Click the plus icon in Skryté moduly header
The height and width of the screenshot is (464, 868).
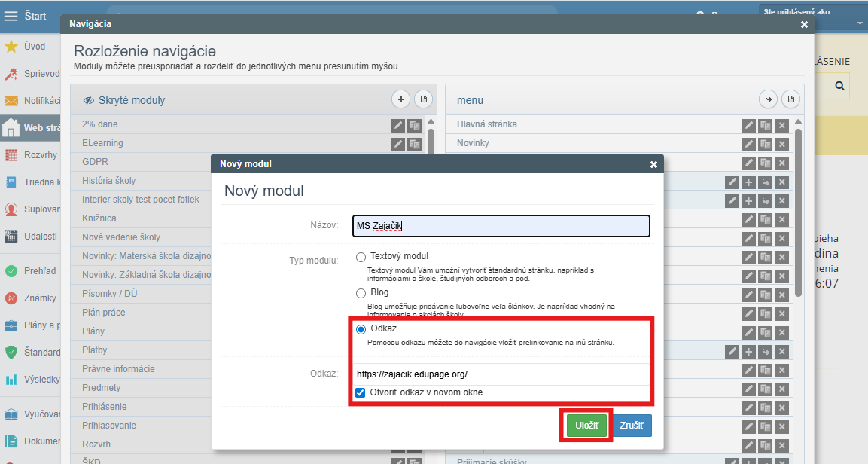(401, 99)
